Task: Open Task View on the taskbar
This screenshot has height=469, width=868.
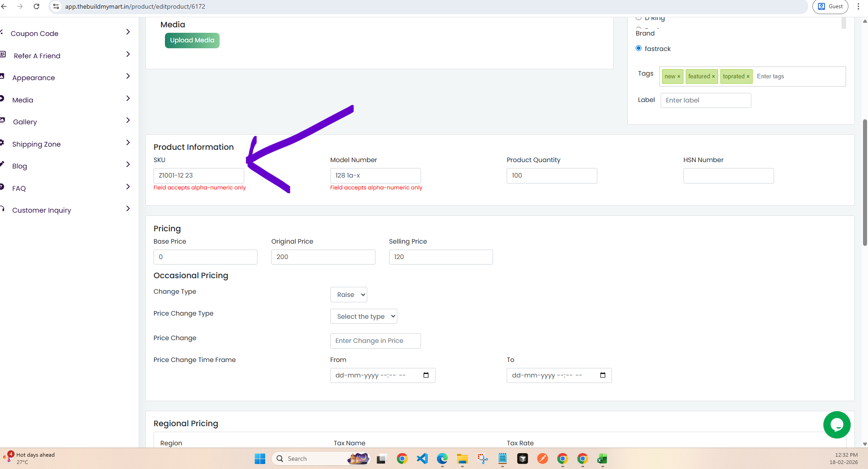Action: coord(381,459)
